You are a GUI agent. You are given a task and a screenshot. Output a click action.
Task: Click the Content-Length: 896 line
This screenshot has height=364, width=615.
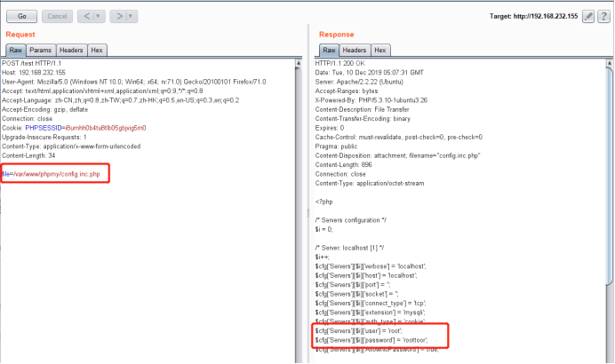pyautogui.click(x=344, y=165)
